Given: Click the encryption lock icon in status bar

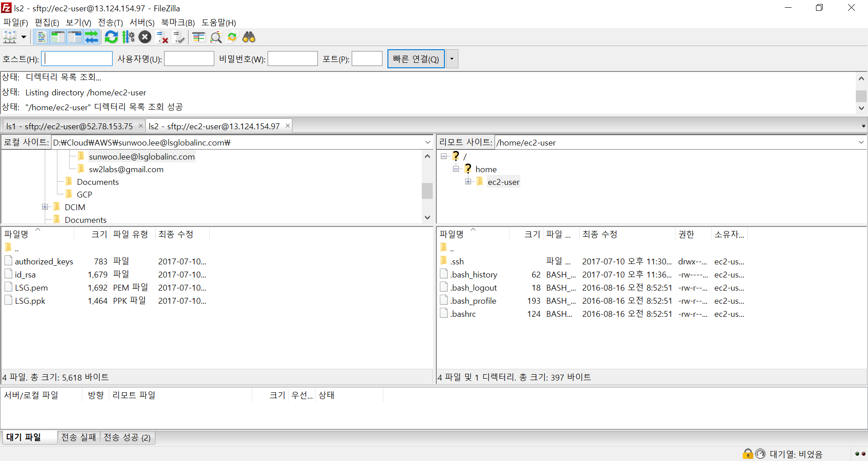Looking at the screenshot, I should [748, 453].
